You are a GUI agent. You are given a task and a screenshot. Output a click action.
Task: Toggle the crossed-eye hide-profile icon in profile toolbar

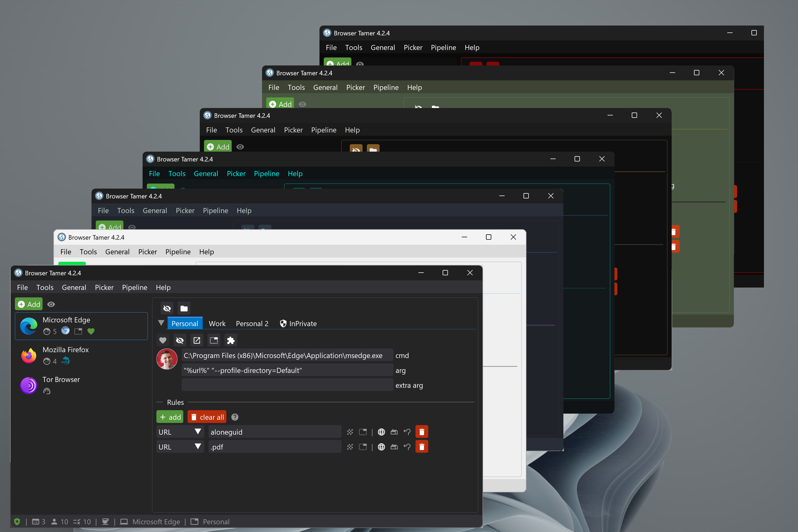(180, 340)
